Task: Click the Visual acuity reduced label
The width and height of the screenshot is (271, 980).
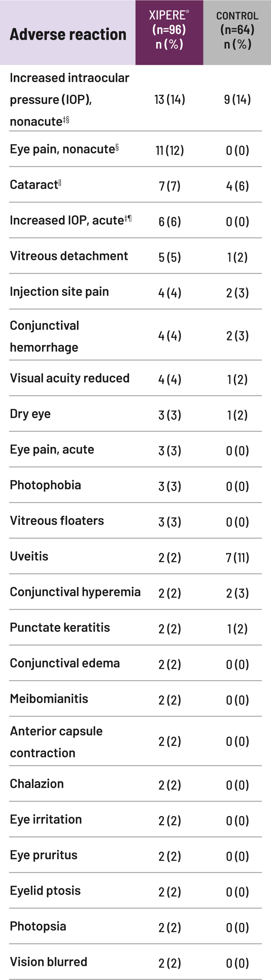Action: 70,378
